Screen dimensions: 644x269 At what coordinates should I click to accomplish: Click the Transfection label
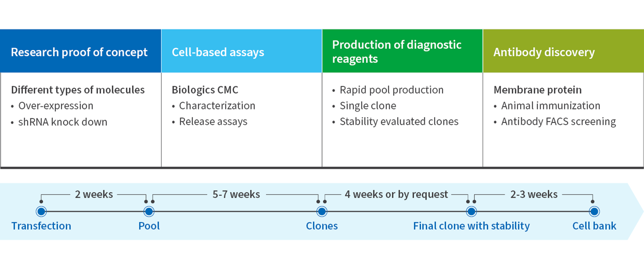tap(41, 226)
